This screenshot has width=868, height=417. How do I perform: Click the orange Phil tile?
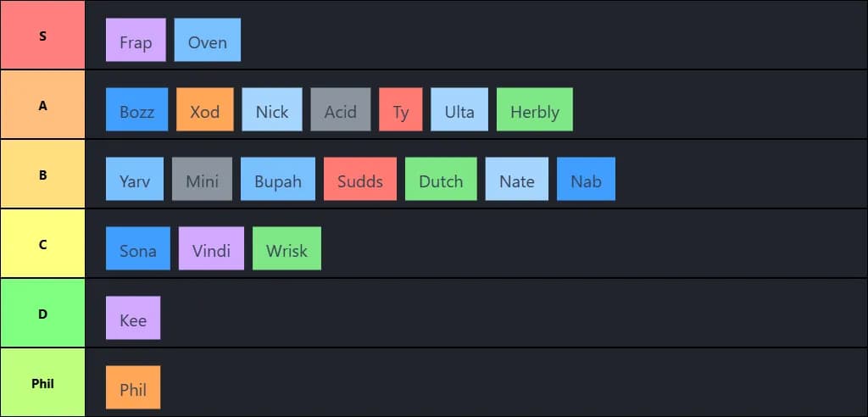coord(133,388)
